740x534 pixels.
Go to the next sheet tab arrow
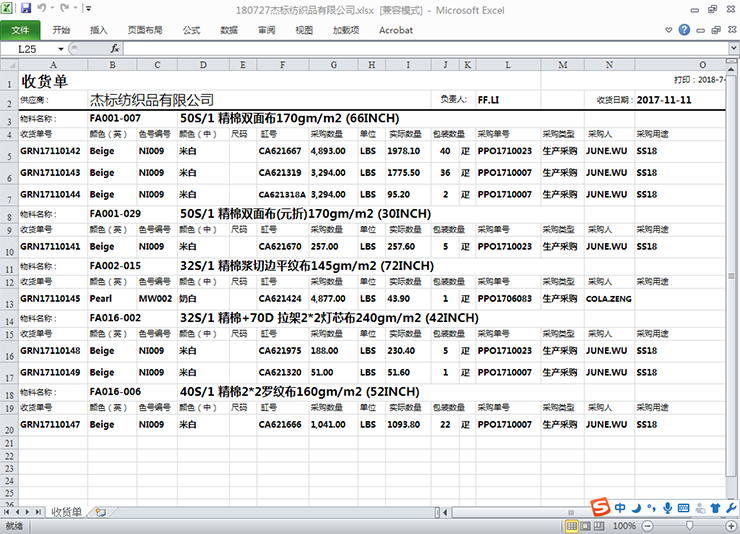tap(27, 512)
